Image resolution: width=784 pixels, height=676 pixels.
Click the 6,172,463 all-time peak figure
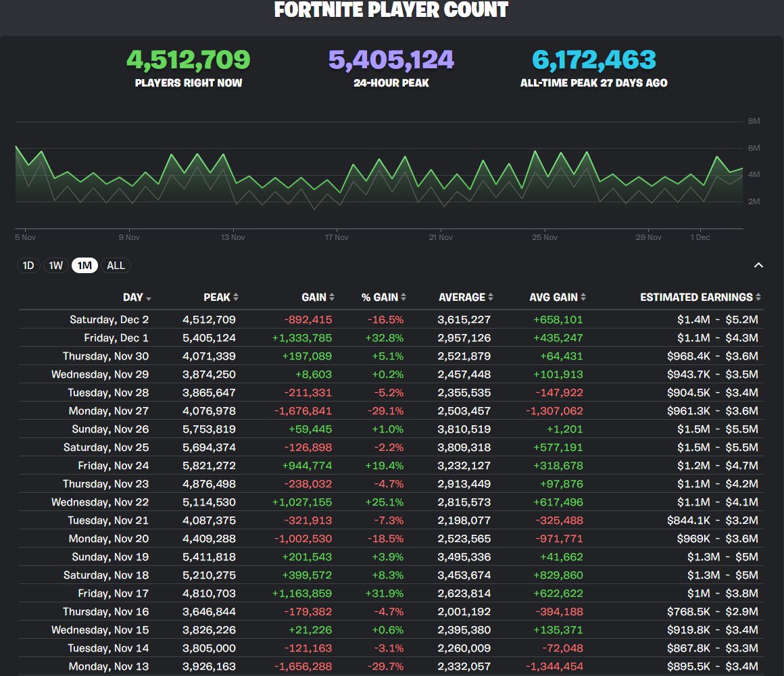point(594,59)
